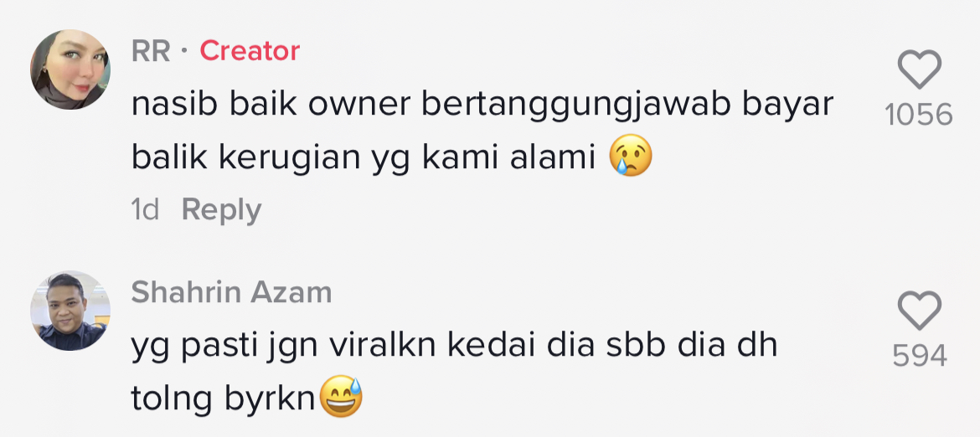
Task: Open the RR username link
Action: coord(151,51)
